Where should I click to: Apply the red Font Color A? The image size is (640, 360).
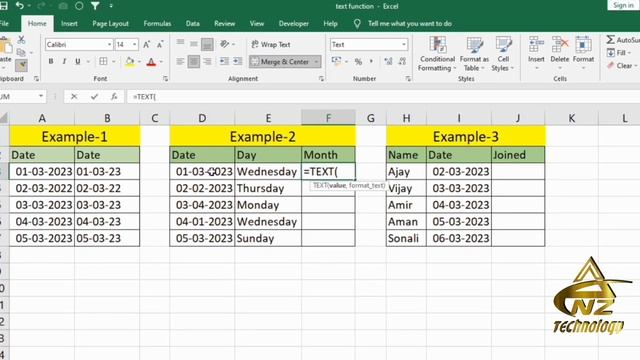pyautogui.click(x=151, y=62)
